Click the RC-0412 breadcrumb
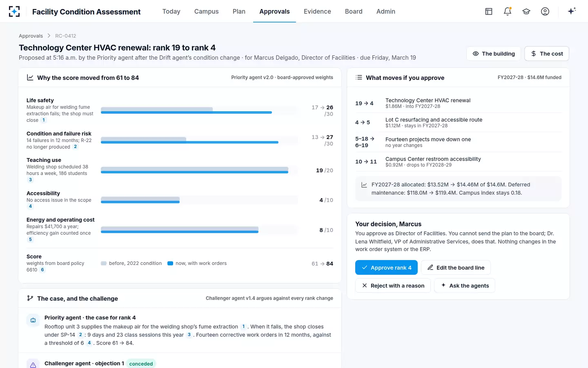Image resolution: width=588 pixels, height=368 pixels. [66, 36]
